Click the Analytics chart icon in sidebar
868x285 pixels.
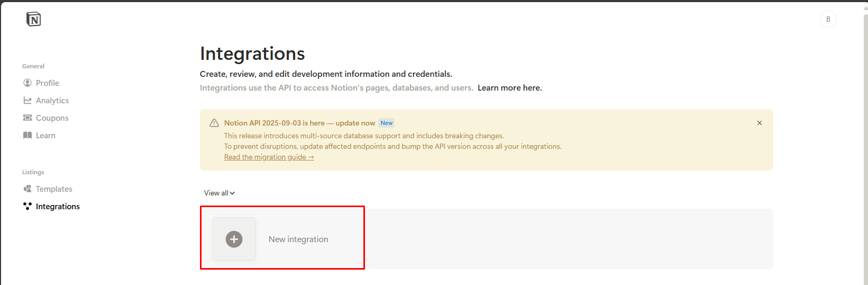point(28,100)
